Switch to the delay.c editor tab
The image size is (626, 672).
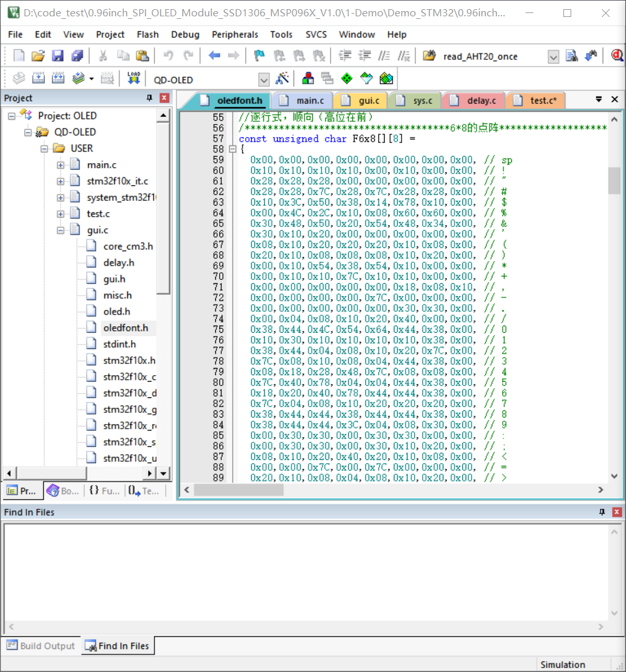[x=483, y=100]
